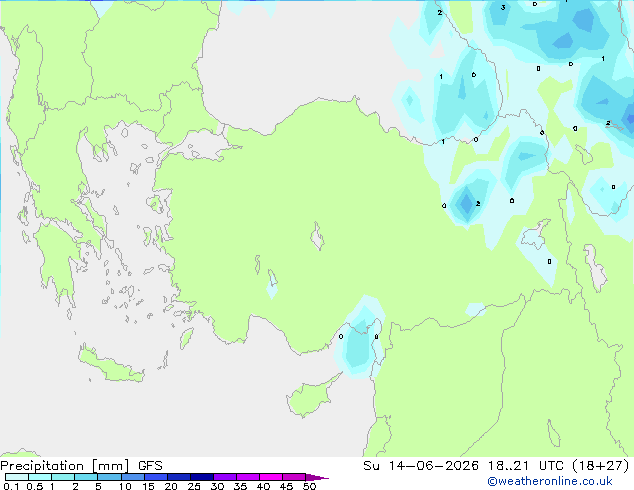Click the island of Crete on map
This screenshot has height=490, width=634.
110,365
